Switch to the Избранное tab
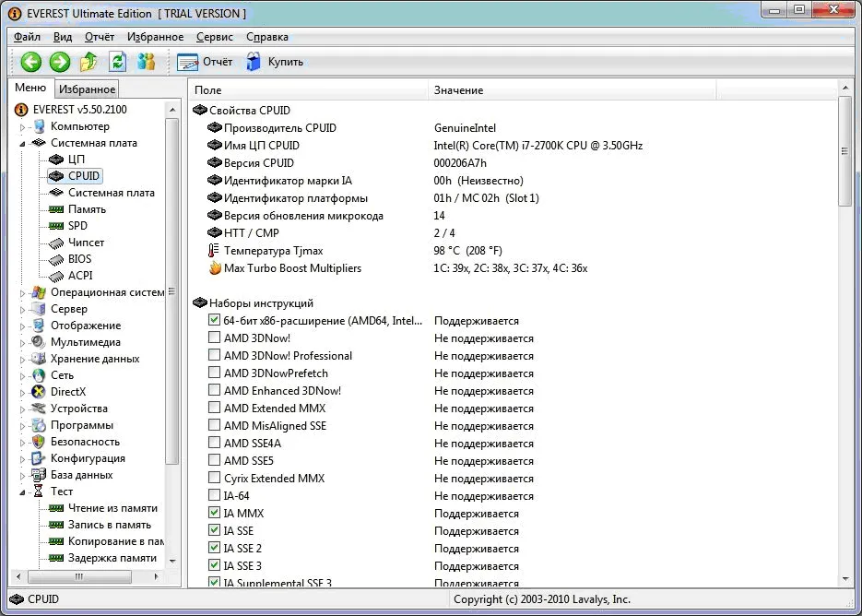 (x=87, y=89)
